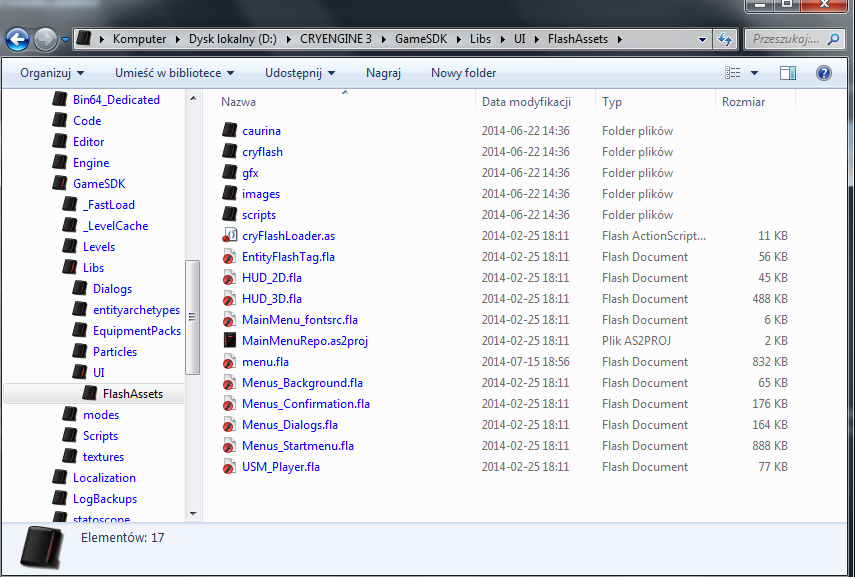Click the Nowy folder button
Viewport: 855px width, 577px height.
463,73
